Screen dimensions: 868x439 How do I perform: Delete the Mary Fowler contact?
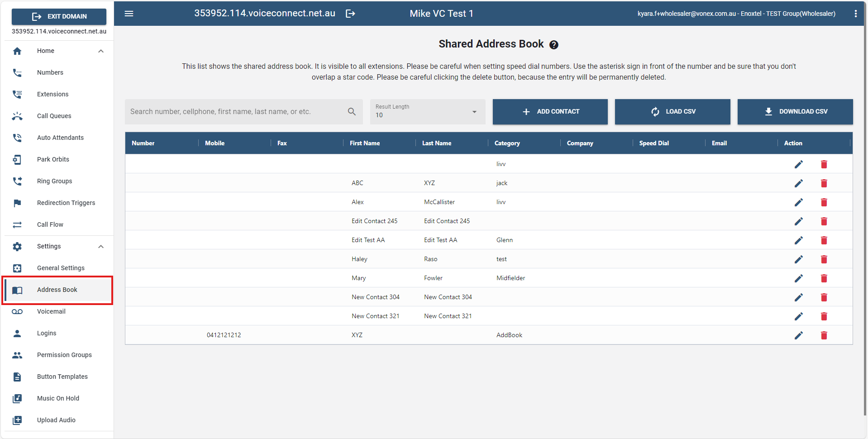(x=824, y=278)
